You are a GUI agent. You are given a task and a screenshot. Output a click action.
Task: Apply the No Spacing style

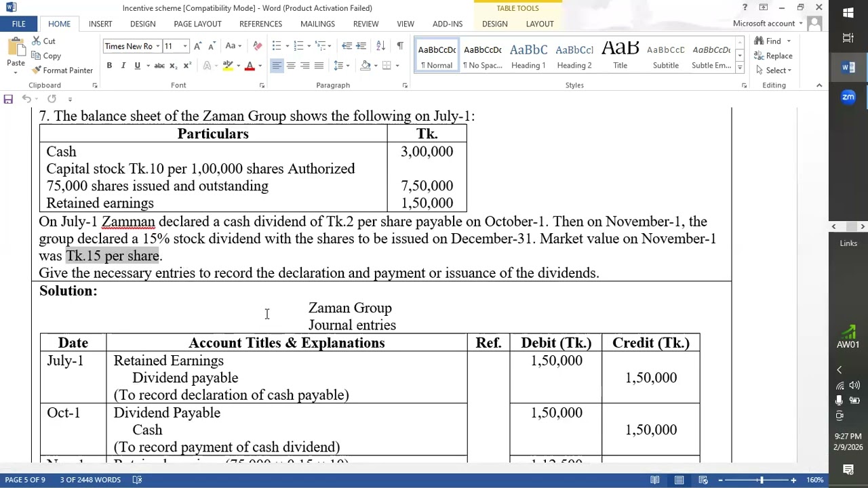pos(482,55)
